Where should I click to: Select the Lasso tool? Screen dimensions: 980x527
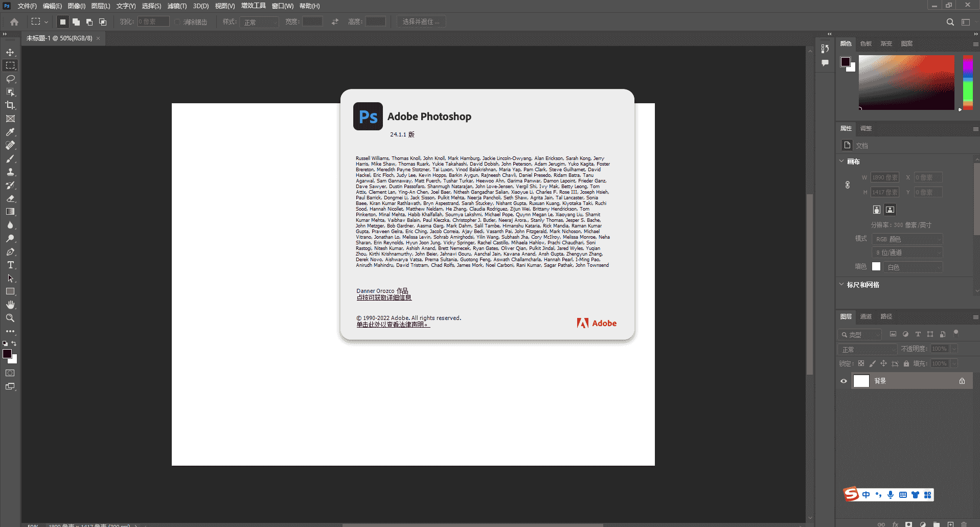[10, 79]
